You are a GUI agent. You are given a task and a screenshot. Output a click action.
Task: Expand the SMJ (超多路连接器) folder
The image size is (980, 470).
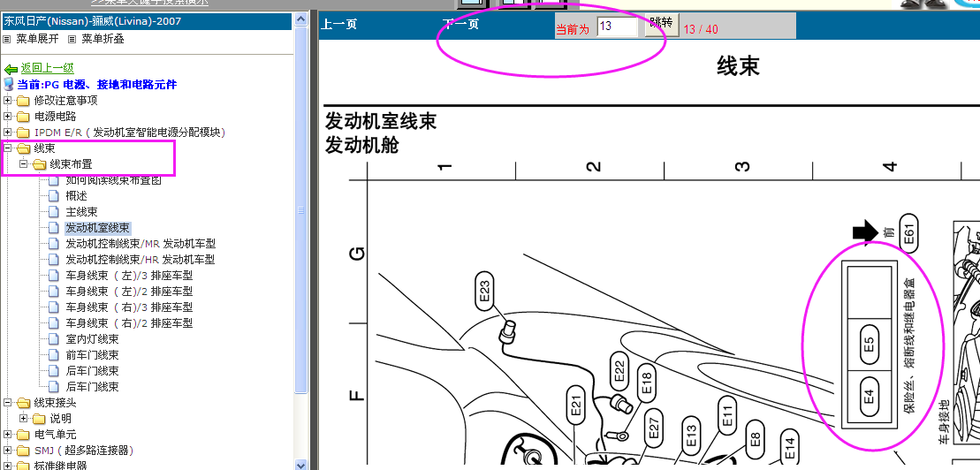coord(7,450)
